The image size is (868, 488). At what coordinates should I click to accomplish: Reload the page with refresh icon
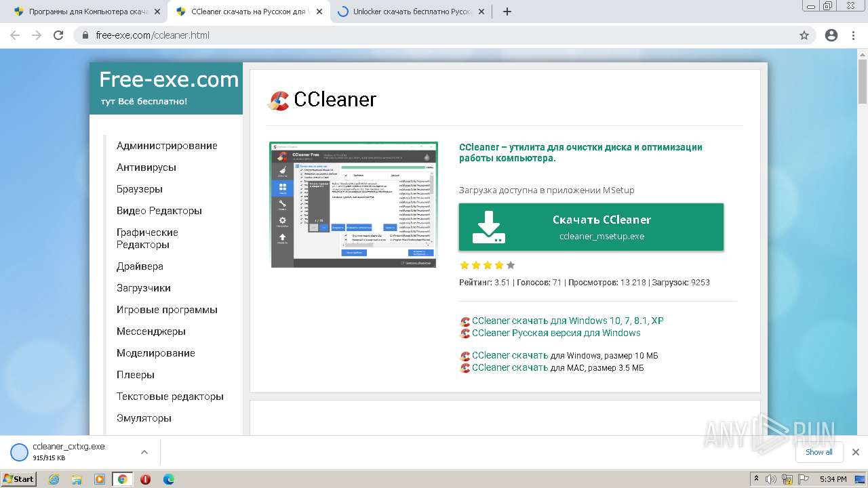click(x=58, y=35)
